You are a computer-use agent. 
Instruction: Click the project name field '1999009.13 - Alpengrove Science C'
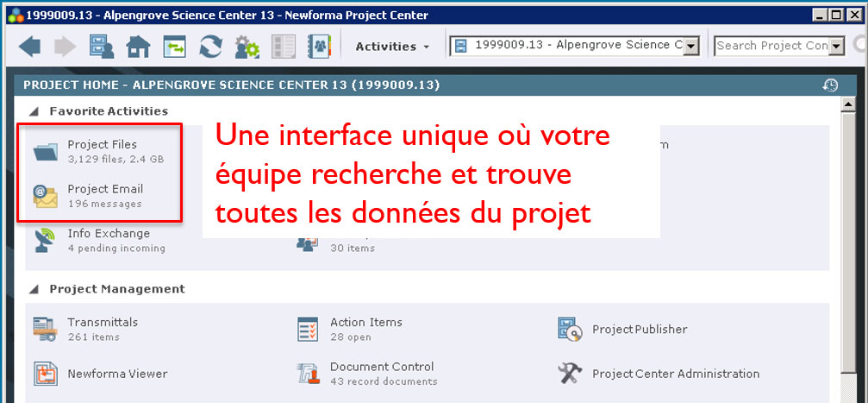pos(575,46)
